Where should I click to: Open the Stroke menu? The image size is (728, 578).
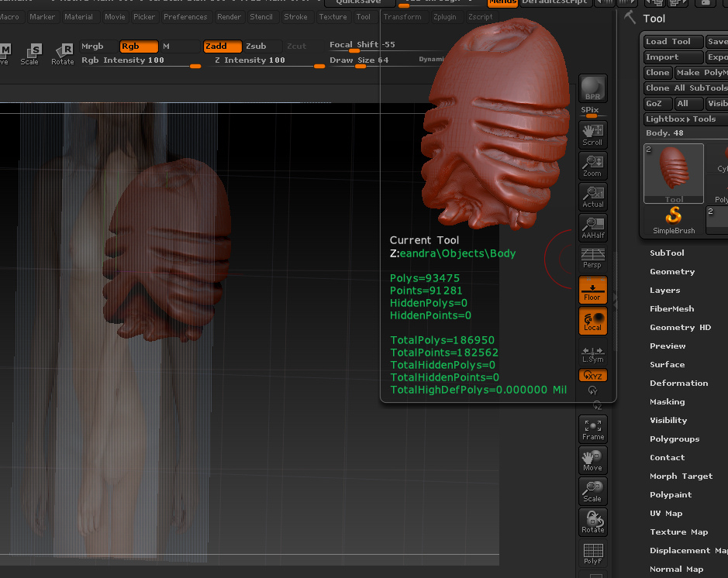coord(295,17)
